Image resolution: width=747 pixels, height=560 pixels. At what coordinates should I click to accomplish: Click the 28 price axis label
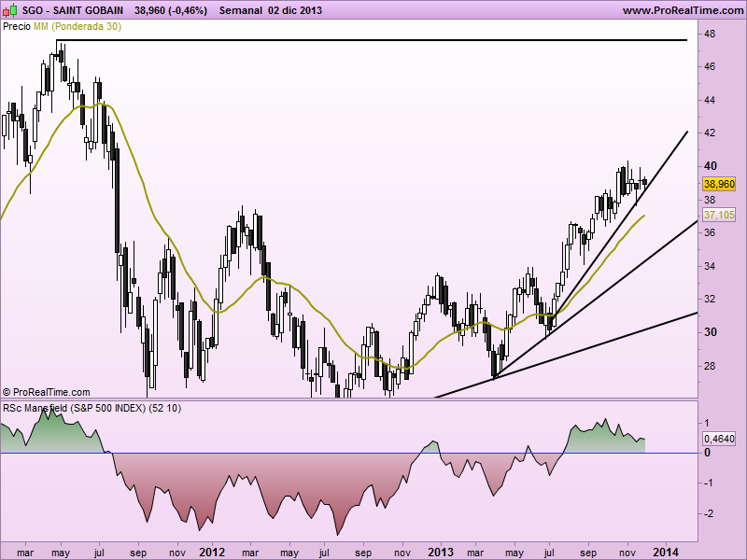point(710,366)
